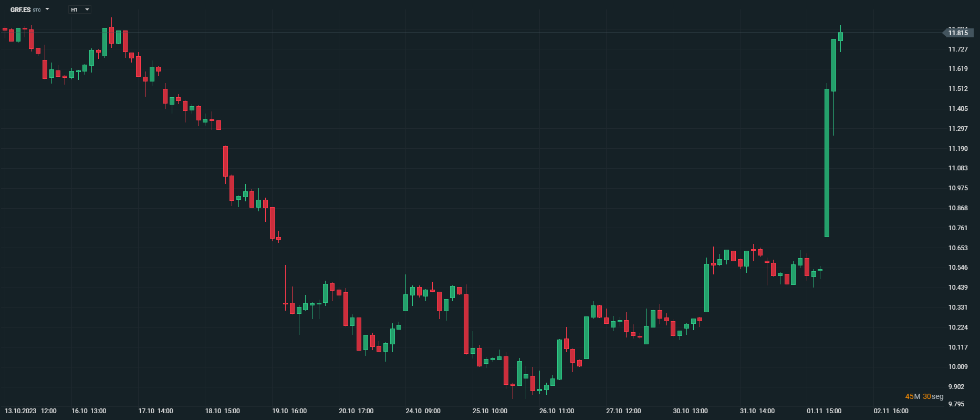Click the 45M 30seg candle countdown timer
The width and height of the screenshot is (980, 420).
924,396
